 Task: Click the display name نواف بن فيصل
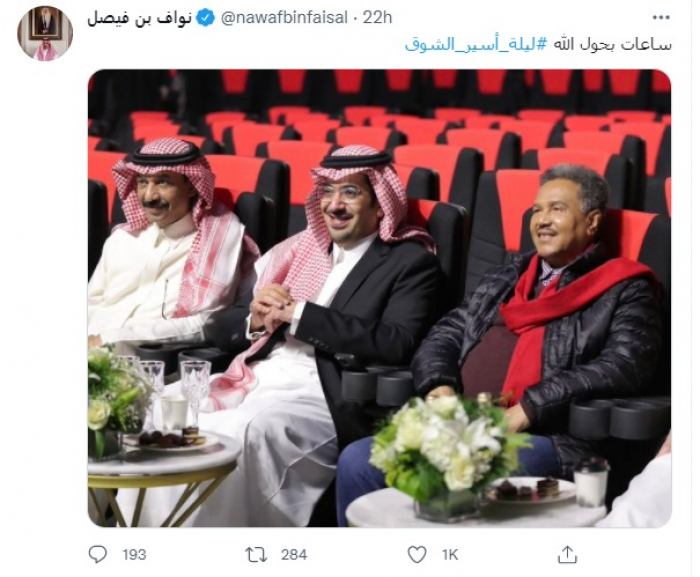click(140, 18)
